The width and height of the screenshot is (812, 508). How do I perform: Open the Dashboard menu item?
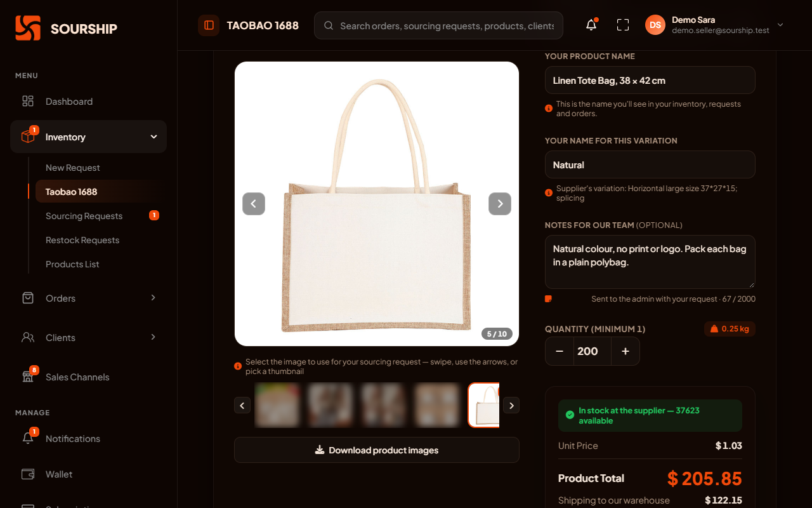88,102
